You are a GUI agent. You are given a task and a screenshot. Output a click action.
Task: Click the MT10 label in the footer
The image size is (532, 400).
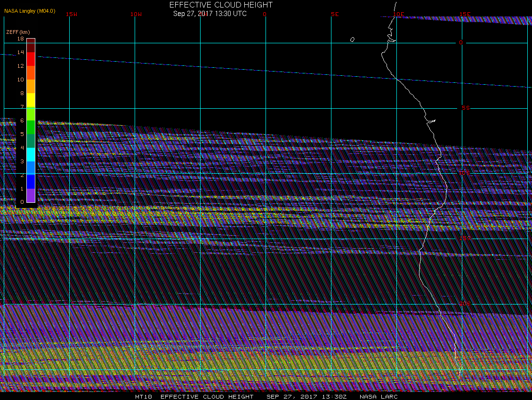coord(144,397)
